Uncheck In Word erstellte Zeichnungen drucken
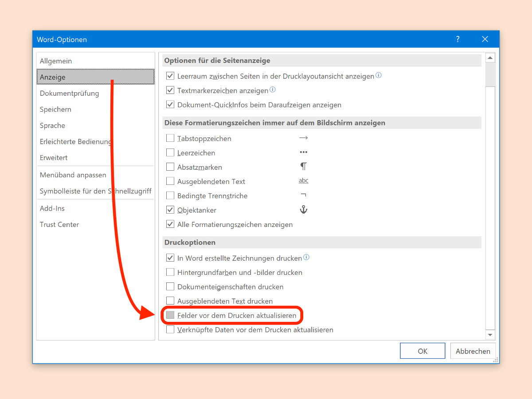Screen dimensions: 532x399 (x=170, y=258)
